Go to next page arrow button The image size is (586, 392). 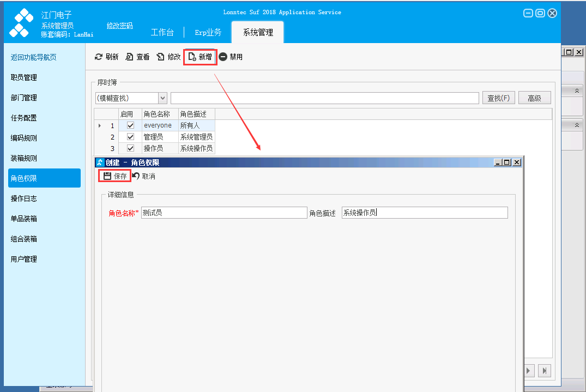click(x=528, y=371)
